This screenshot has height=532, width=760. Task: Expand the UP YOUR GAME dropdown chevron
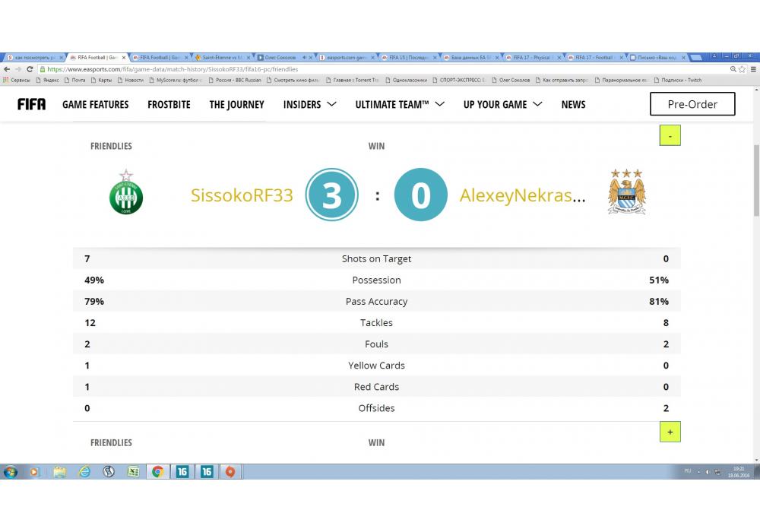point(537,104)
